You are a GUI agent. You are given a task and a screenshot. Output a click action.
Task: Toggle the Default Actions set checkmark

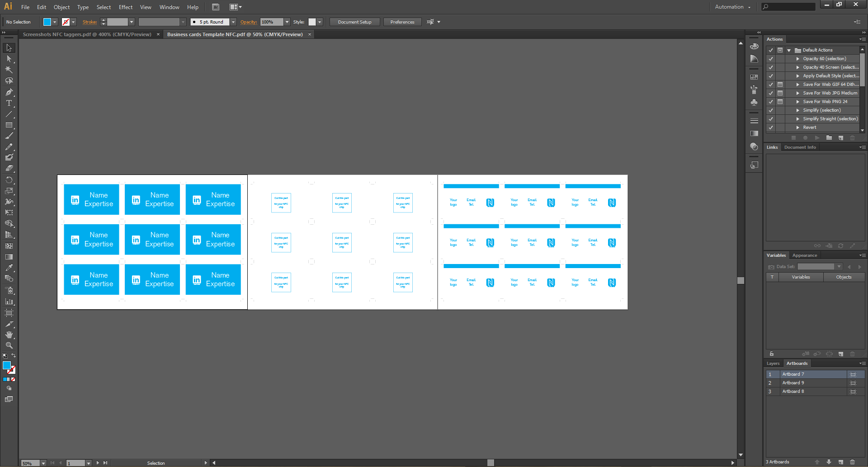coord(771,50)
